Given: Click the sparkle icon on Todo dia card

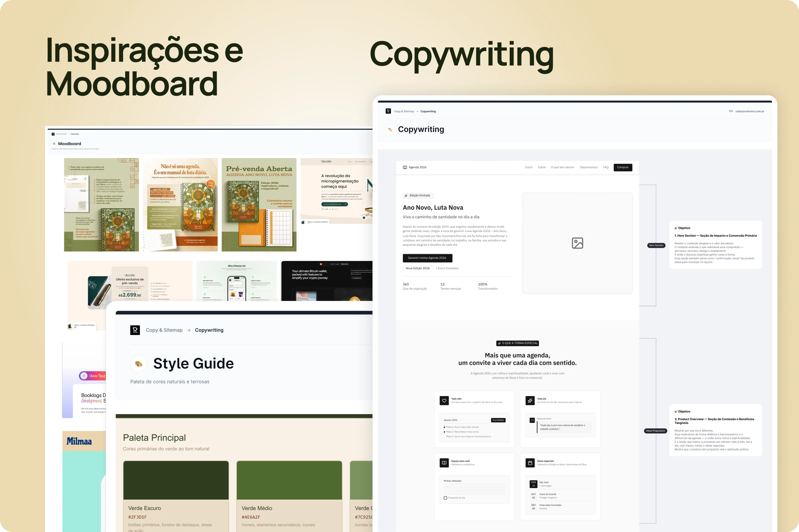Looking at the screenshot, I should pyautogui.click(x=530, y=400).
